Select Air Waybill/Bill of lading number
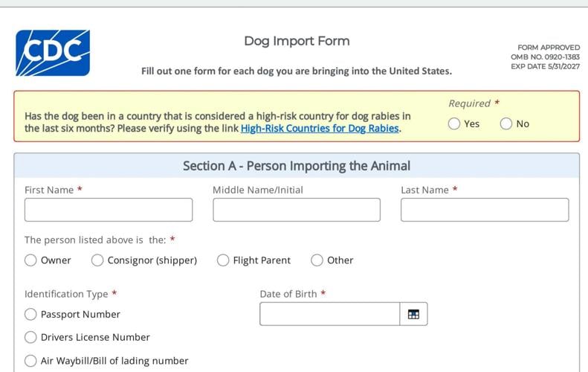The width and height of the screenshot is (588, 372). pyautogui.click(x=30, y=361)
